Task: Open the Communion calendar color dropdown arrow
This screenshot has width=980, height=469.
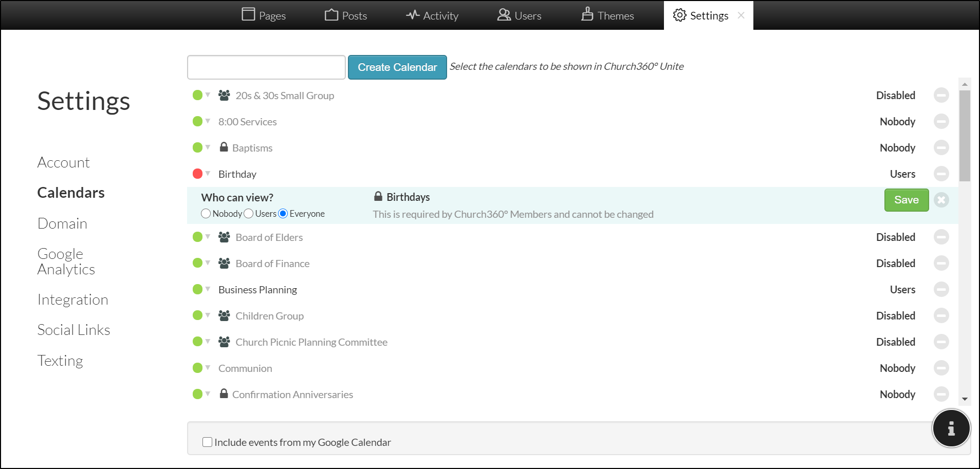Action: pos(208,368)
